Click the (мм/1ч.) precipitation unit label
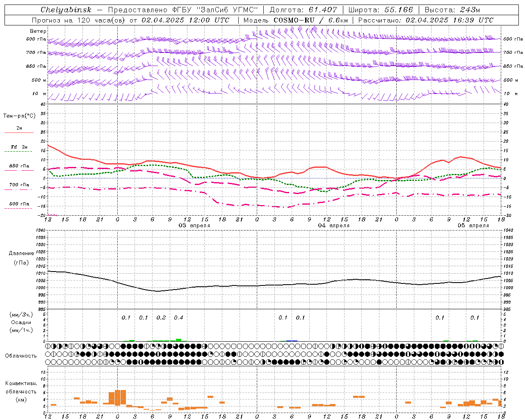 point(21,330)
